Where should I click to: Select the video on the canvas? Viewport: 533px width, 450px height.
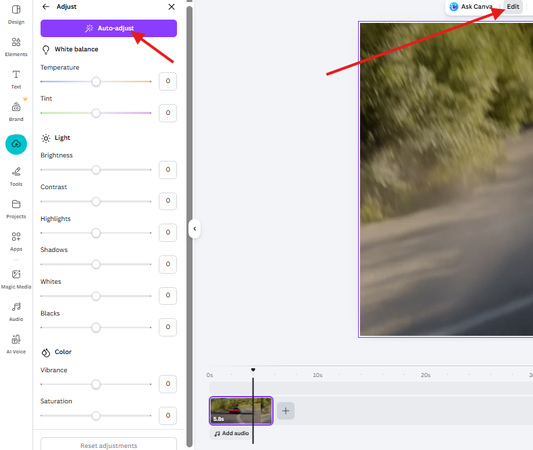point(446,179)
